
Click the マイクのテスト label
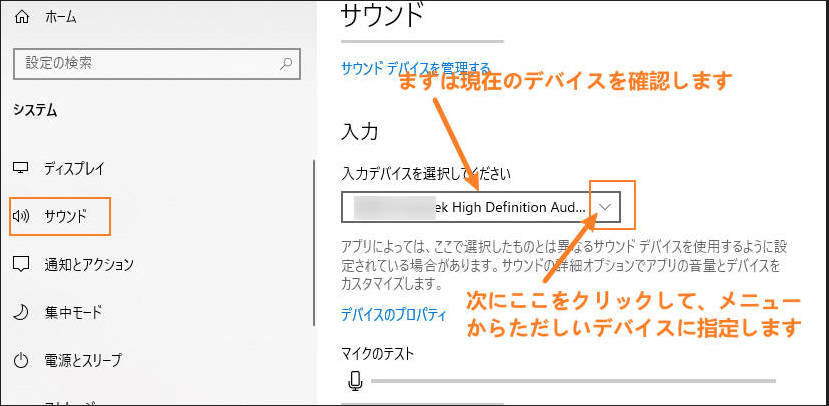(377, 353)
